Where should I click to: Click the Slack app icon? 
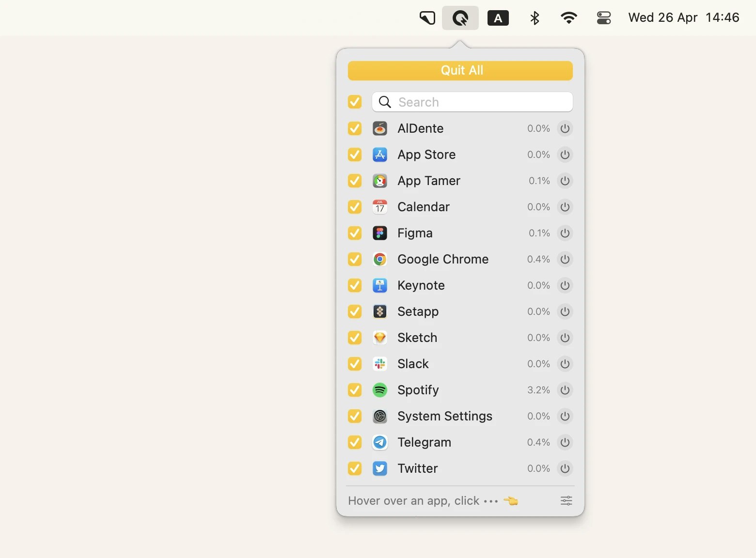(x=380, y=364)
